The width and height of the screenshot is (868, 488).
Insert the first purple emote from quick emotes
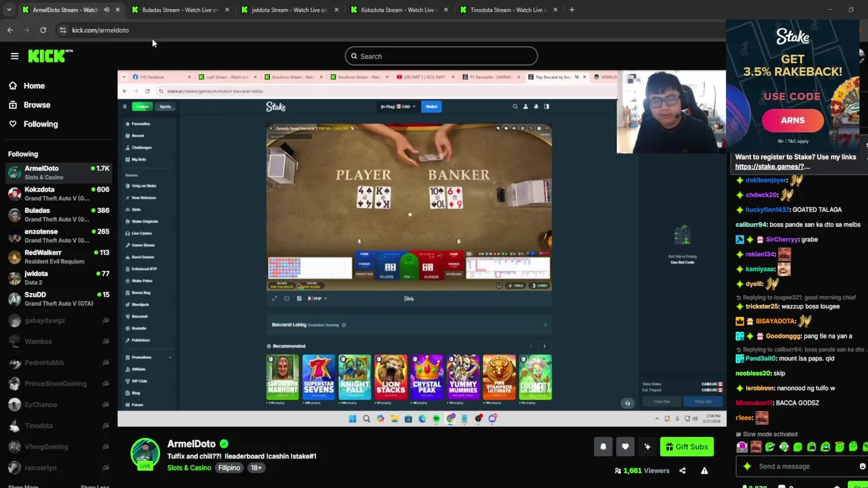tap(742, 447)
